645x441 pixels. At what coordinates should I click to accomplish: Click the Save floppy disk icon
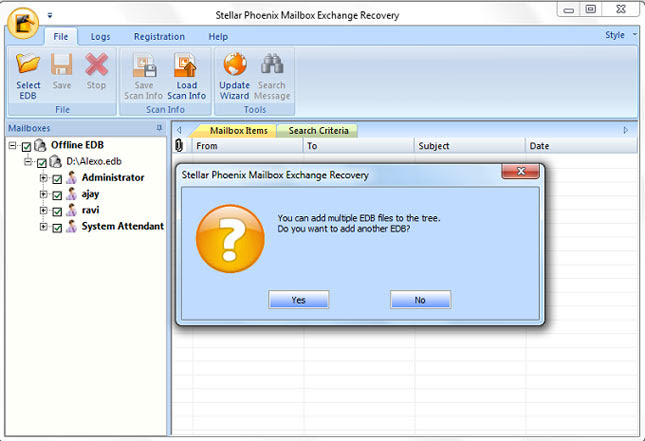[x=62, y=64]
